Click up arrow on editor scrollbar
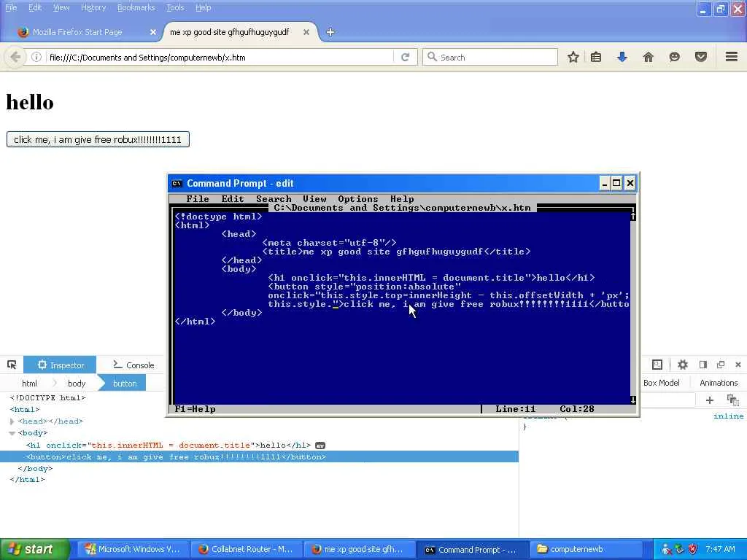This screenshot has height=560, width=747. click(x=633, y=216)
